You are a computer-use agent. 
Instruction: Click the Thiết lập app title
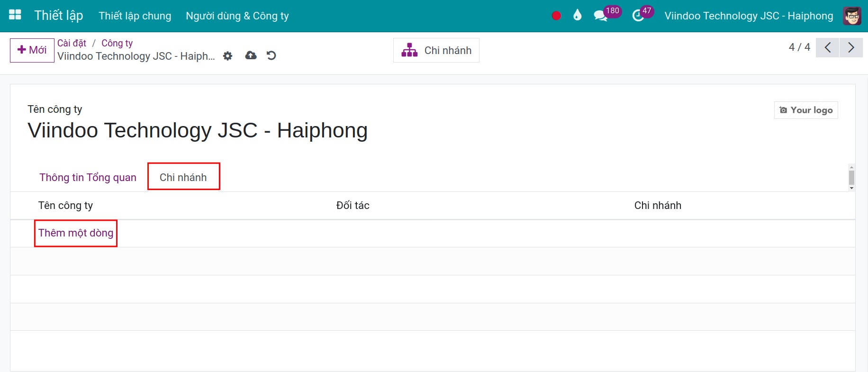point(59,15)
